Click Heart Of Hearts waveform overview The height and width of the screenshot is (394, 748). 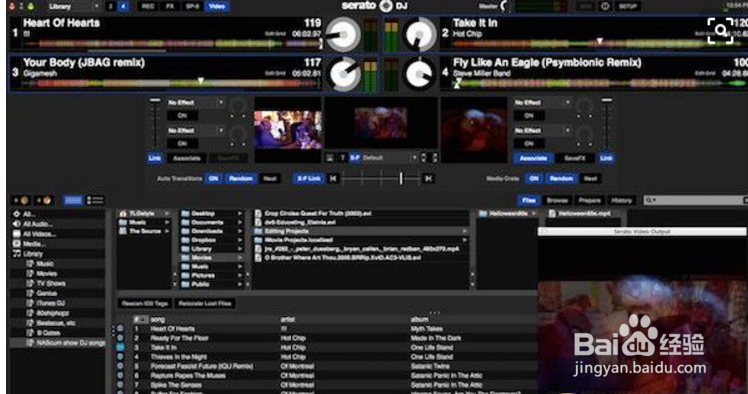pyautogui.click(x=172, y=44)
